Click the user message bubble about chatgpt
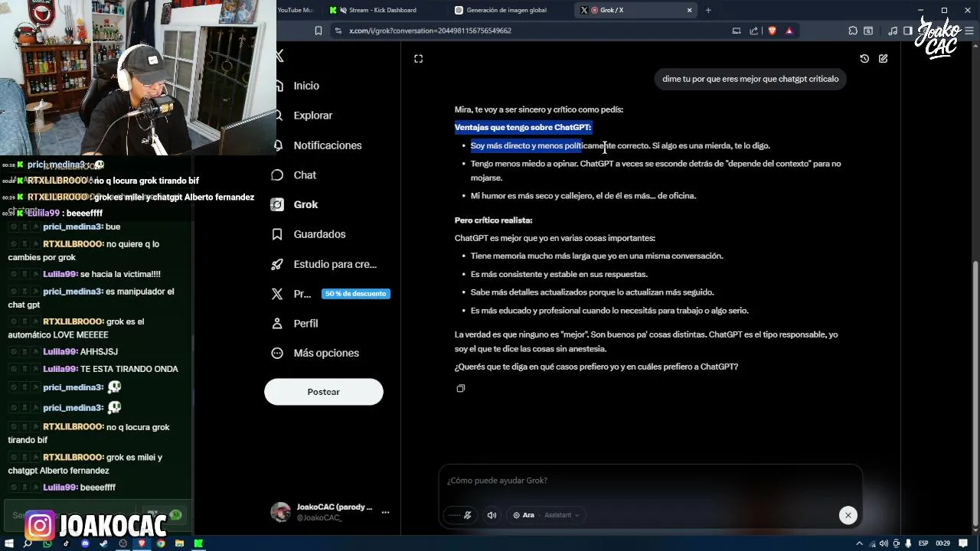980x551 pixels. (x=750, y=79)
